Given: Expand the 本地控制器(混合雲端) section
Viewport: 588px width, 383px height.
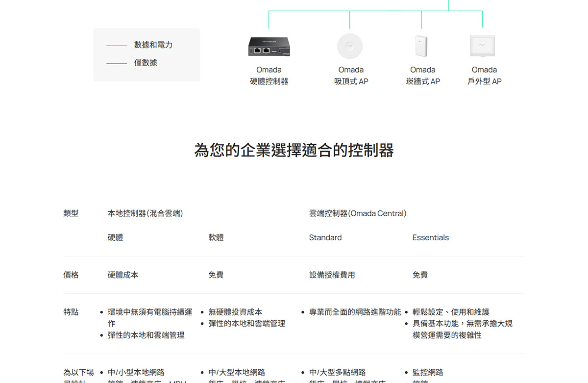Looking at the screenshot, I should (145, 213).
